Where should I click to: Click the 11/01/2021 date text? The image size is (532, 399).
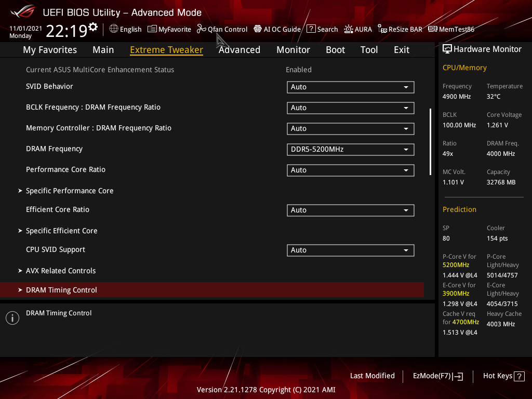(26, 29)
